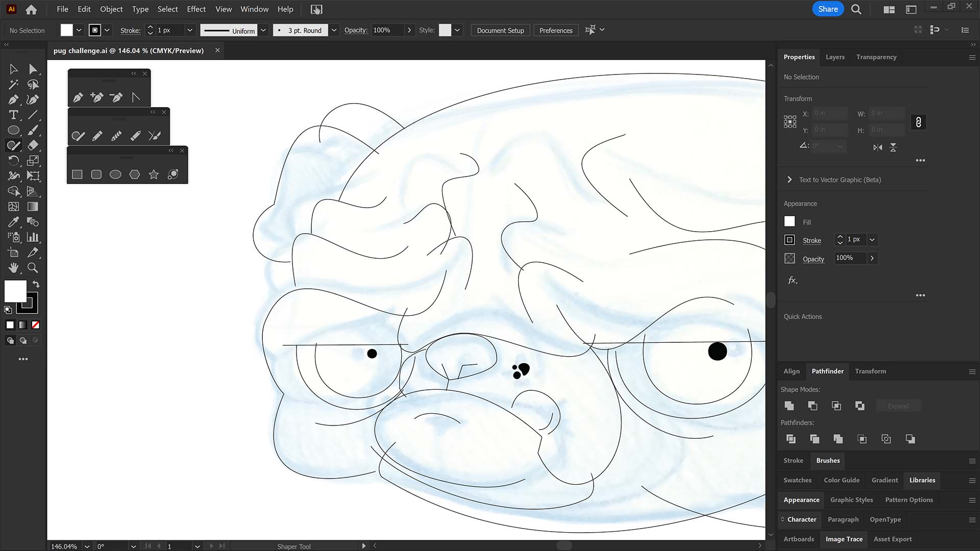The image size is (980, 551).
Task: Click the Document Setup button
Action: (500, 31)
